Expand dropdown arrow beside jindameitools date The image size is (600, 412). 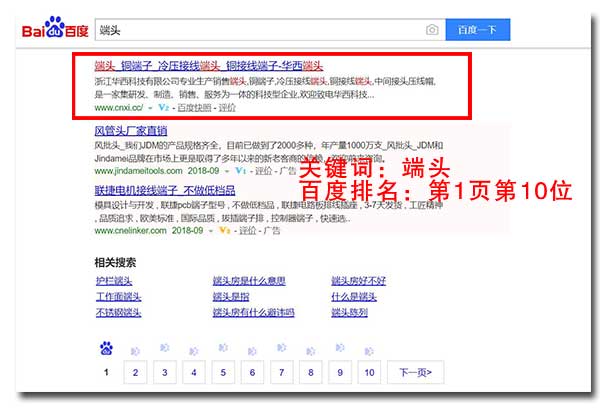point(227,171)
